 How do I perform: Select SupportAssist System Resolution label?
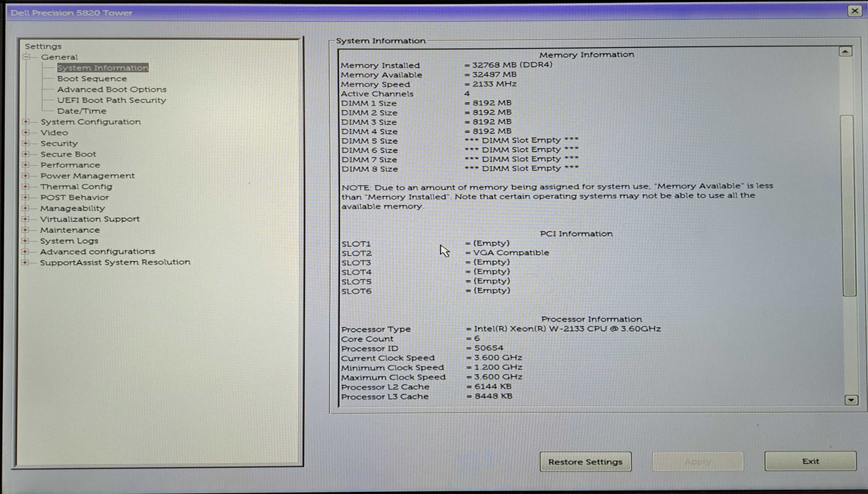tap(115, 263)
